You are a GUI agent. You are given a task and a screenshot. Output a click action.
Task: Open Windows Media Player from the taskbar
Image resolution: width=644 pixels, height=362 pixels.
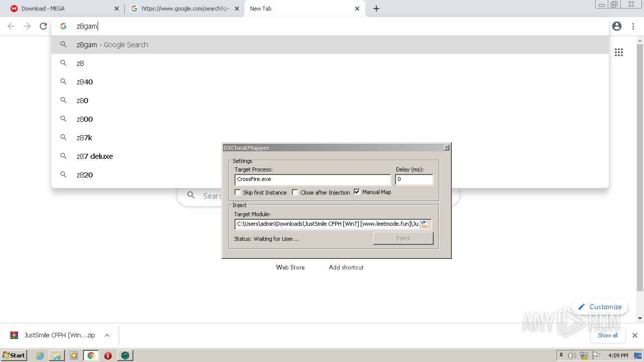click(x=74, y=355)
